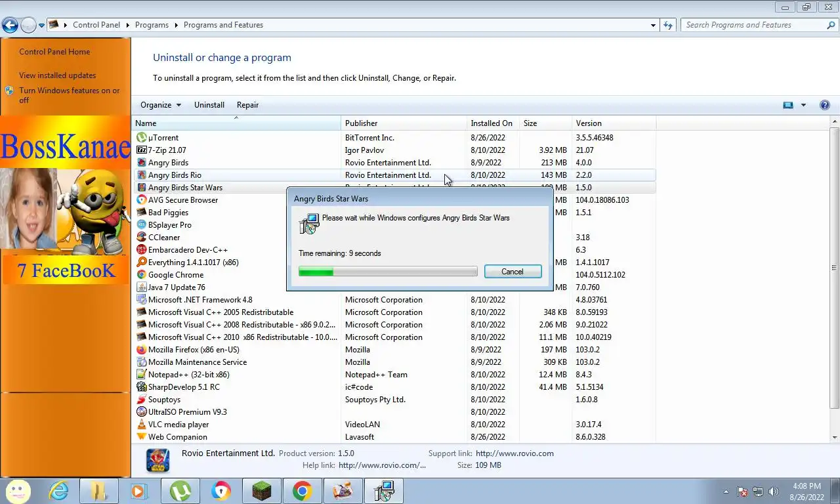Screen dimensions: 840x504
Task: Select the Bad Piggies icon
Action: 142,213
